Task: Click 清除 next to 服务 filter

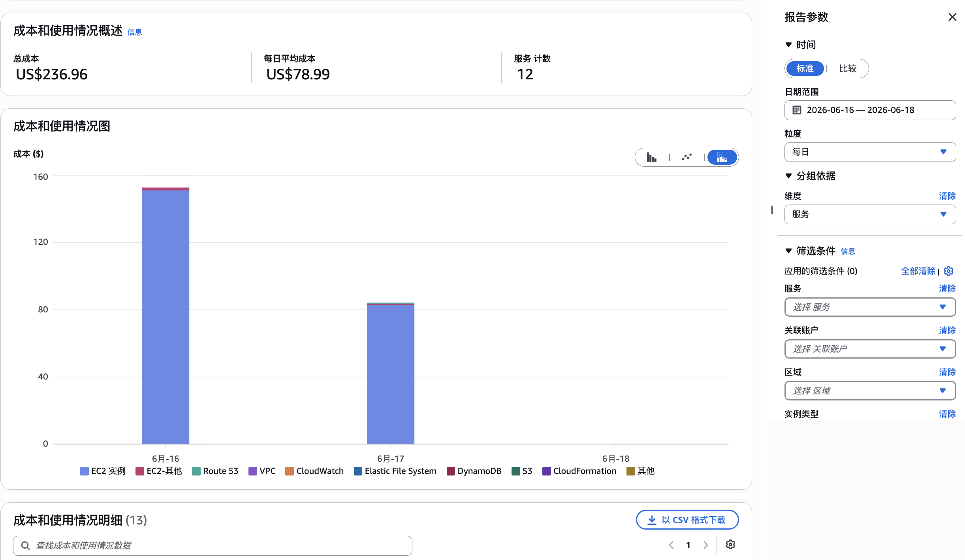Action: [x=947, y=289]
